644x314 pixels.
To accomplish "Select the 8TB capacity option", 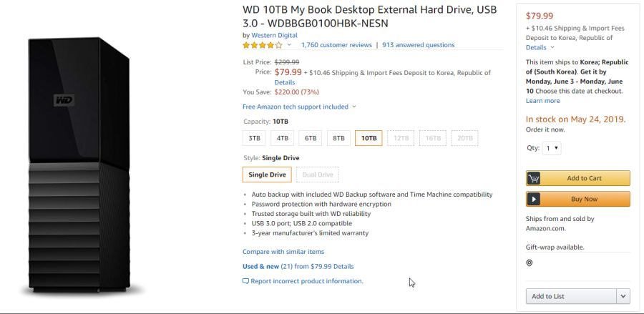I will tap(339, 138).
